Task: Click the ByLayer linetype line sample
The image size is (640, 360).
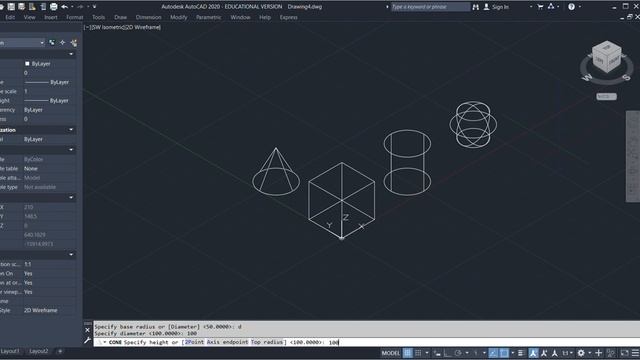Action: click(x=36, y=82)
